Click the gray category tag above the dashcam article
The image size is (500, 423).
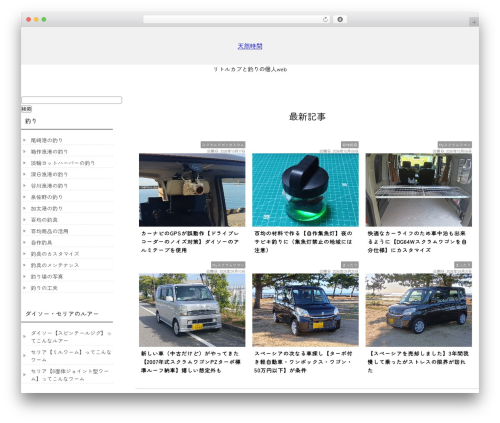[223, 145]
